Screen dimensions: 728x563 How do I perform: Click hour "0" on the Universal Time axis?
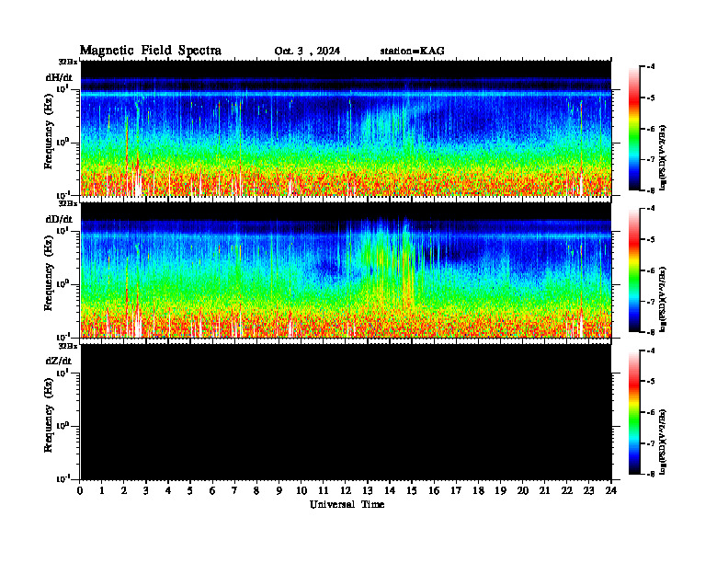80,490
